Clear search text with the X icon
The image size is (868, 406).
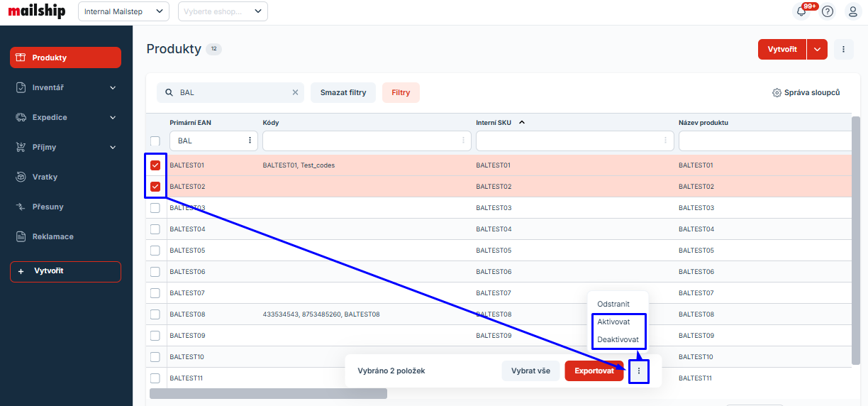(x=295, y=92)
